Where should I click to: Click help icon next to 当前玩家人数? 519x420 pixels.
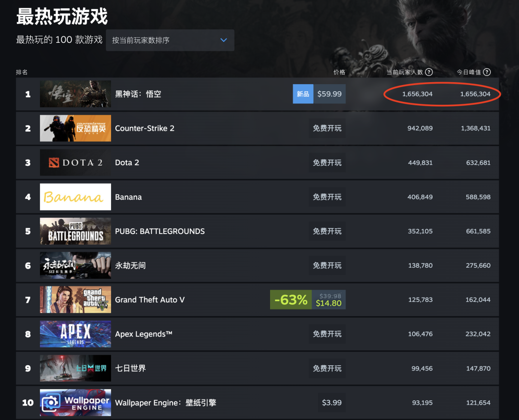[429, 72]
